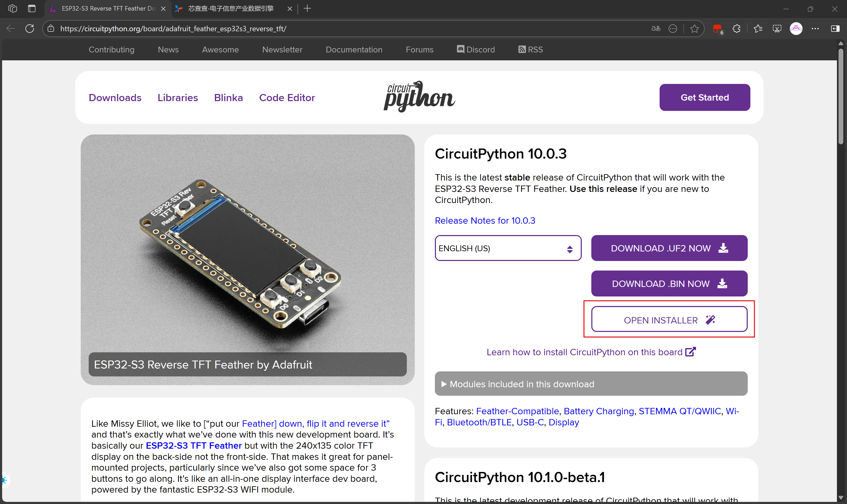Screen dimensions: 847x504
Task: Open the tab actions menu icon
Action: coord(31,8)
